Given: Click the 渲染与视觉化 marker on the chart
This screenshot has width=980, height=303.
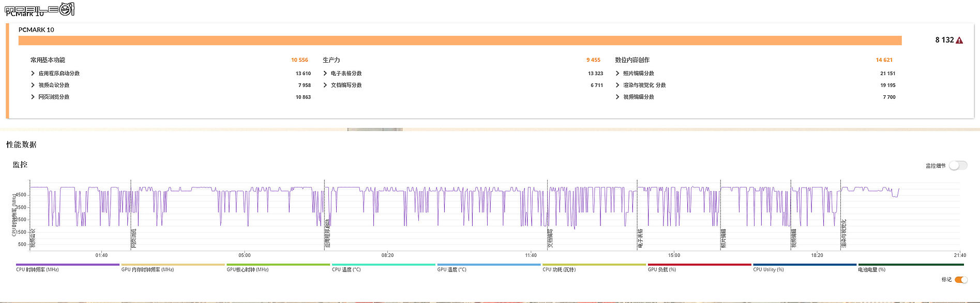Looking at the screenshot, I should coord(844,234).
